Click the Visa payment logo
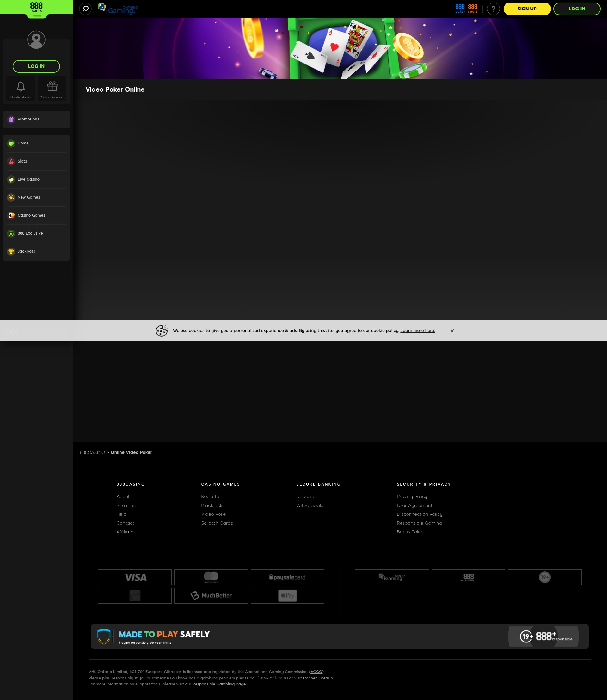This screenshot has width=607, height=700. tap(135, 577)
